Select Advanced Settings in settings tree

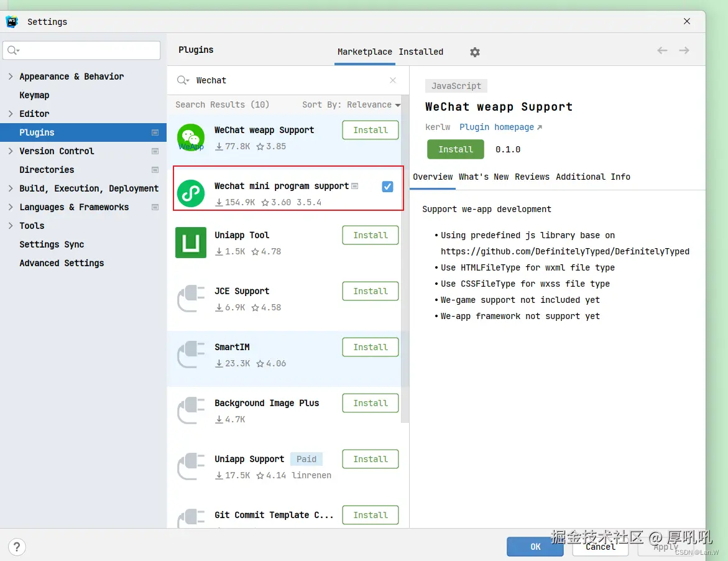(x=62, y=263)
